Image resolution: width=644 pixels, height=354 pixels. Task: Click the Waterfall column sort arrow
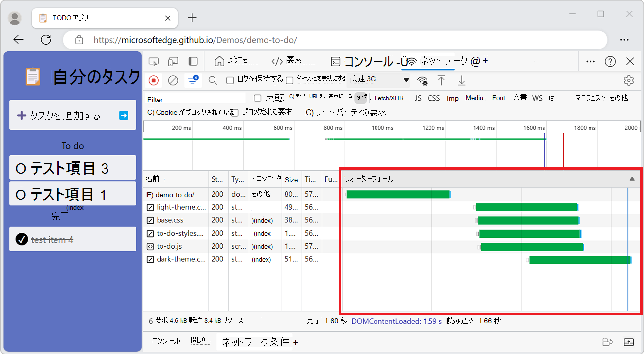coord(633,179)
